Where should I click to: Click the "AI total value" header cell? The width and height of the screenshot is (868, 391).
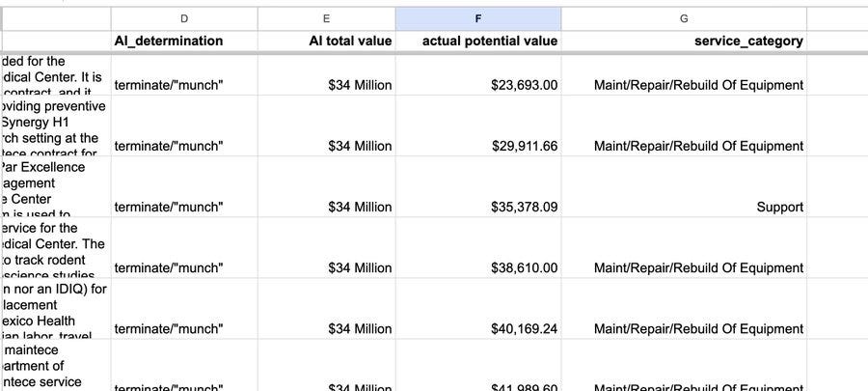coord(350,41)
